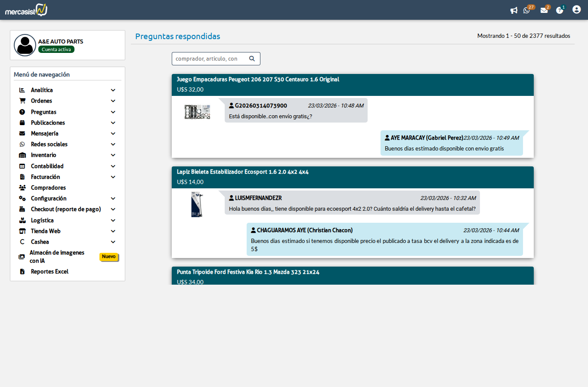Image resolution: width=588 pixels, height=387 pixels.
Task: Open WhatsApp notifications in top bar
Action: (x=527, y=10)
